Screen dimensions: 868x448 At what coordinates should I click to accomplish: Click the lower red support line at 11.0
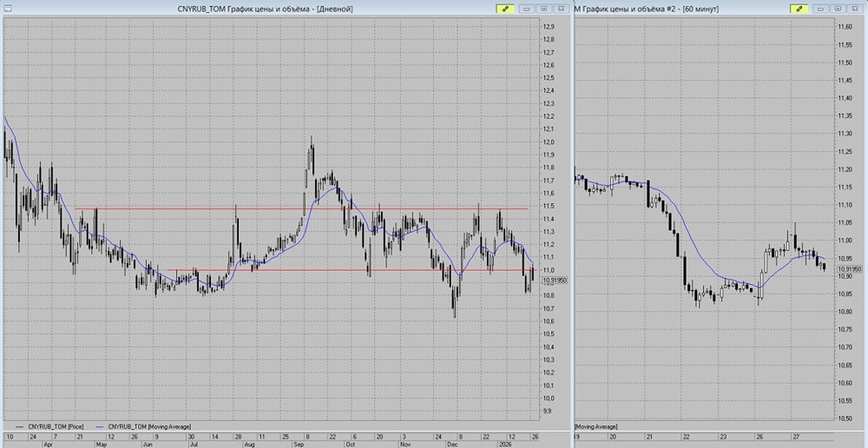[304, 270]
